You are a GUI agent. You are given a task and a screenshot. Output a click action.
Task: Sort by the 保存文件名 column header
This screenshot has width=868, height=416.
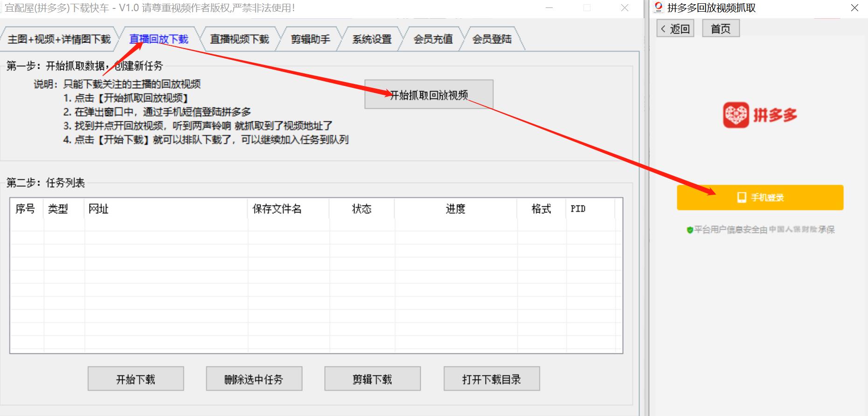pyautogui.click(x=288, y=209)
